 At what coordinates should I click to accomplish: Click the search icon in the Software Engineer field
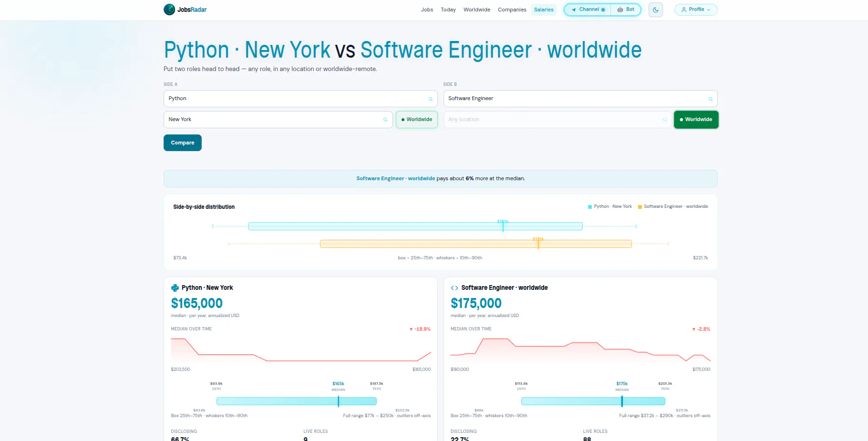click(710, 99)
